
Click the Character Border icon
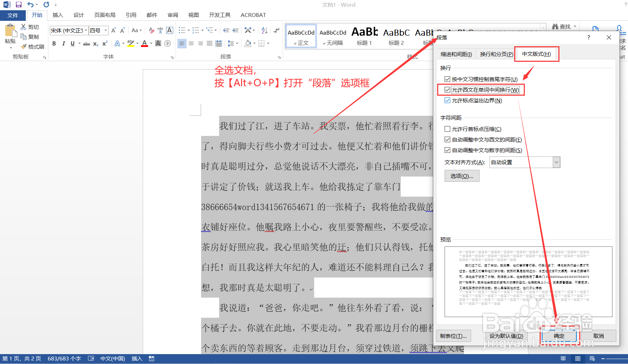pyautogui.click(x=170, y=30)
